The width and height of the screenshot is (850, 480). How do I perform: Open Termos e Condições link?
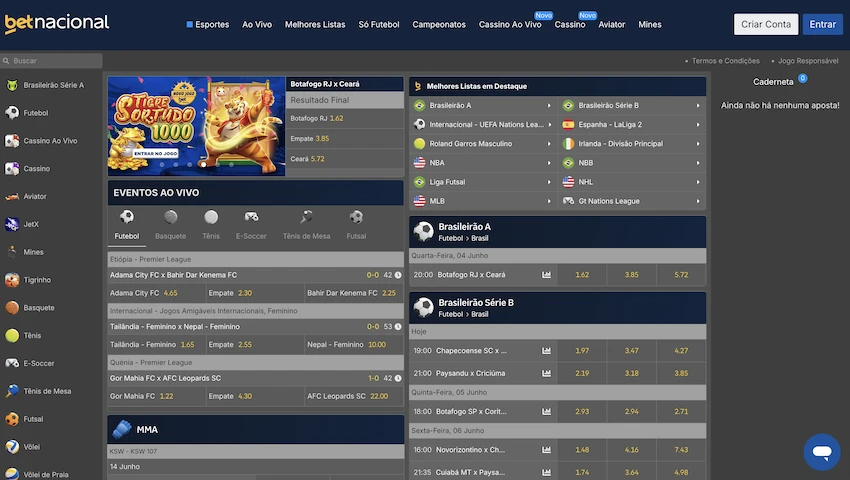click(x=725, y=61)
